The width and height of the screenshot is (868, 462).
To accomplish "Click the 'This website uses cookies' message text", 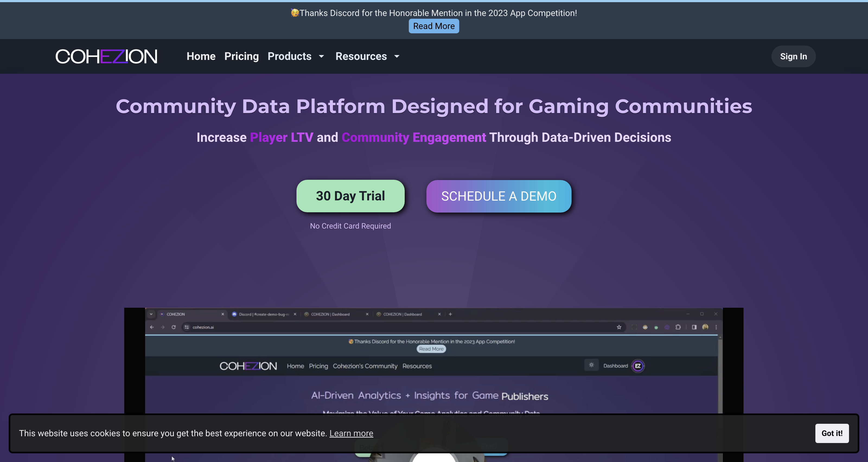I will 173,433.
